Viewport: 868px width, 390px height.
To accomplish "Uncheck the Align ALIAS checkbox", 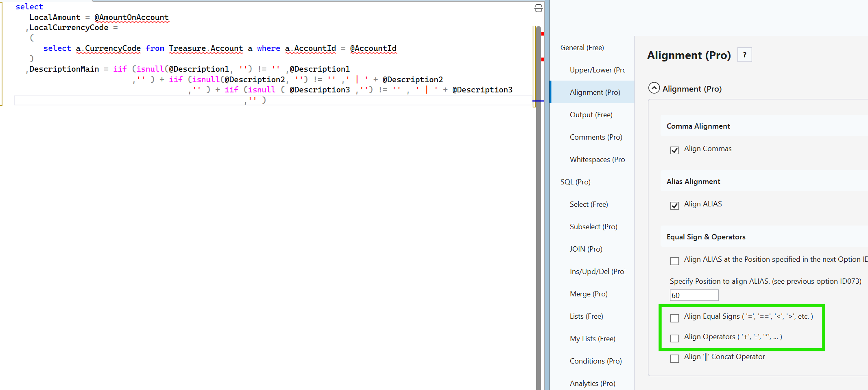I will tap(674, 206).
